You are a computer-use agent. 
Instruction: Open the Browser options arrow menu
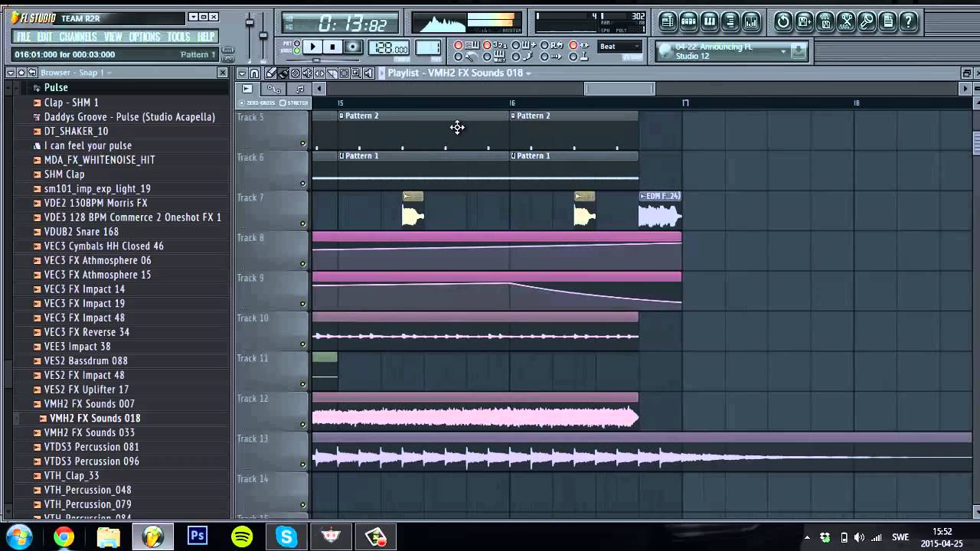(11, 73)
